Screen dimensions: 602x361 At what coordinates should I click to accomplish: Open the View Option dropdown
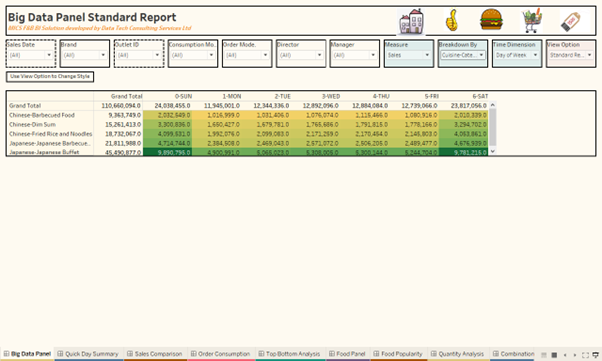[x=571, y=55]
